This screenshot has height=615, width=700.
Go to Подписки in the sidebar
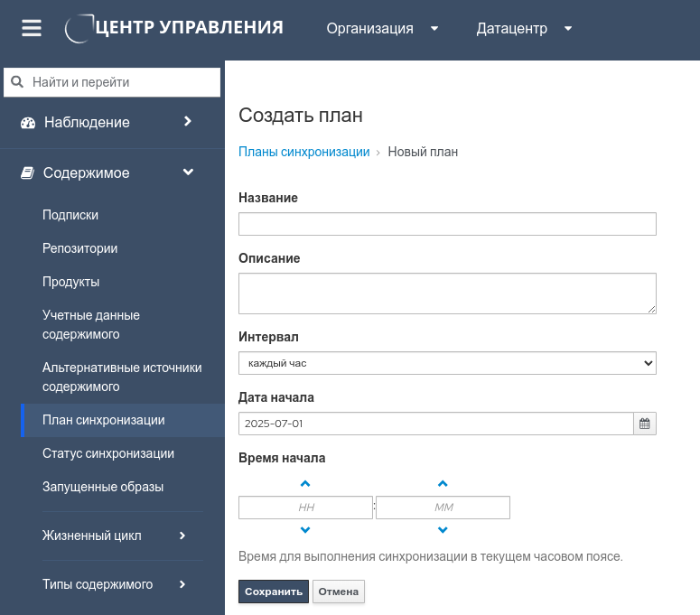(70, 215)
